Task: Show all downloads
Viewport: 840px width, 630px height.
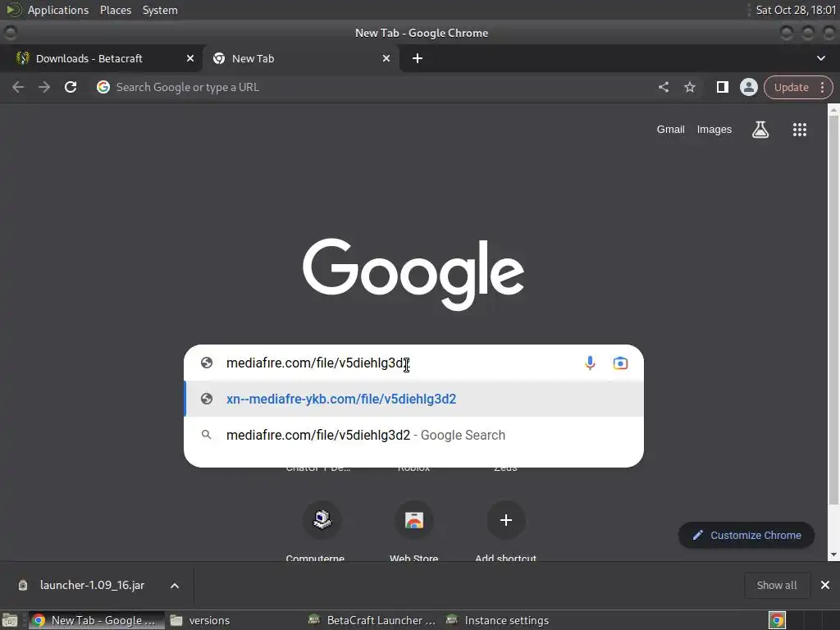Action: [x=776, y=585]
